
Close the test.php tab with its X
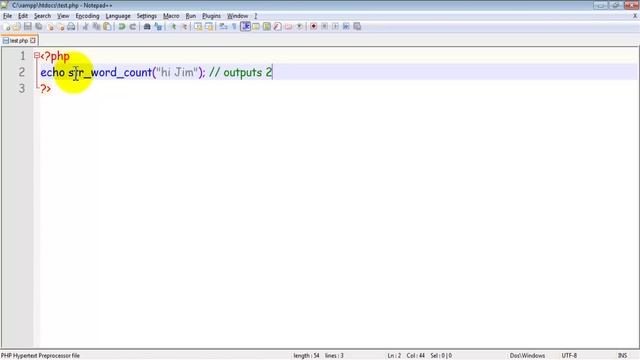pos(33,40)
